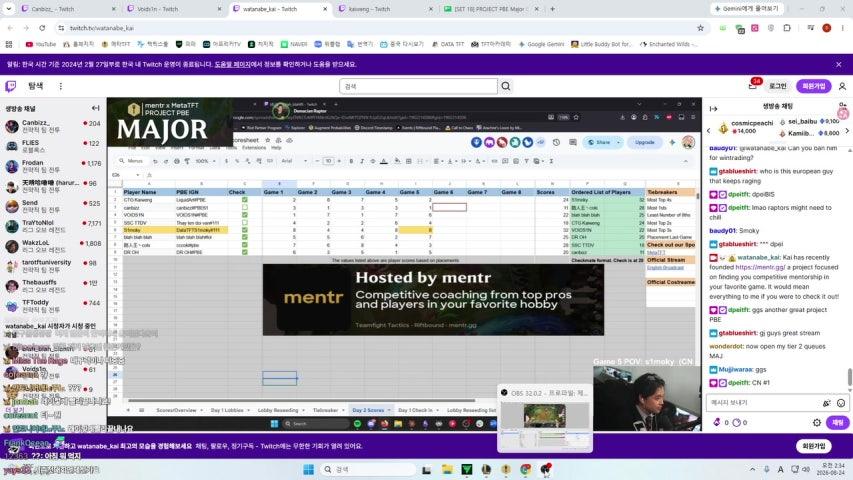
Task: Click Task View on the taskbar
Action: 426,469
